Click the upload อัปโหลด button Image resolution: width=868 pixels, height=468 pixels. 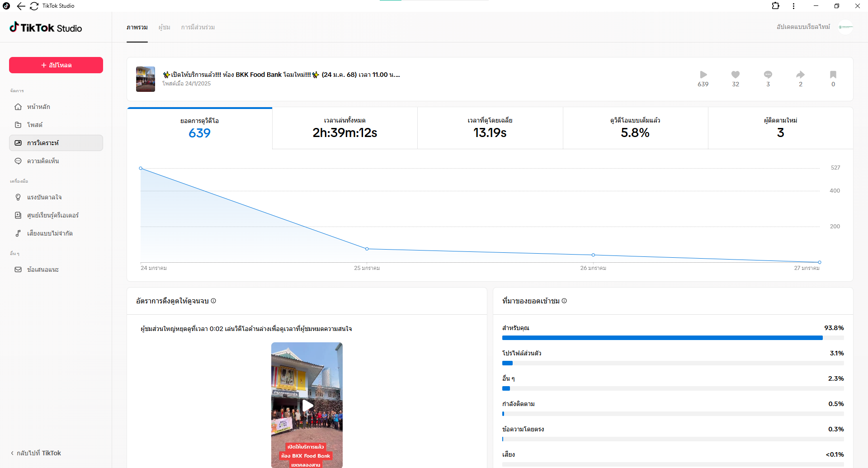click(x=56, y=65)
